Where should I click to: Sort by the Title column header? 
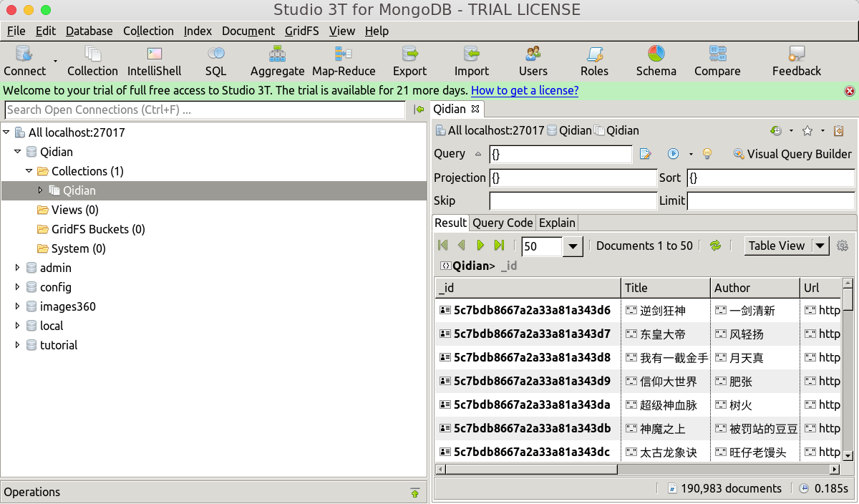(666, 288)
